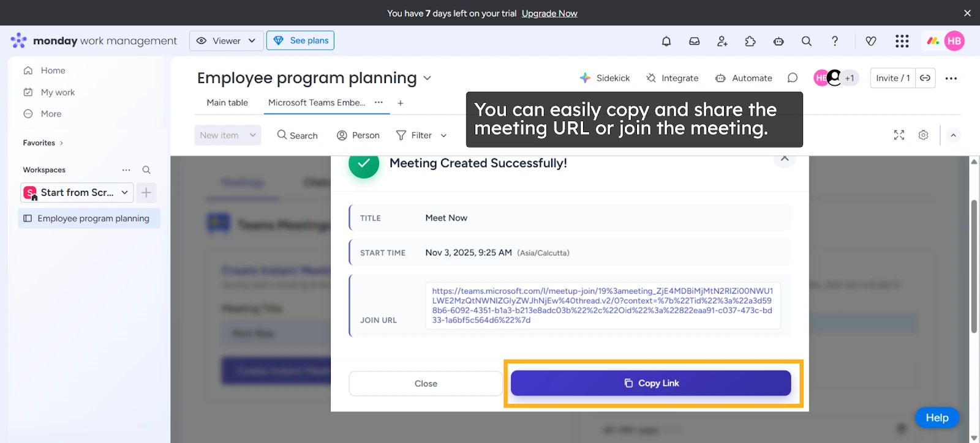This screenshot has height=443, width=980.
Task: Open the products switcher grid icon
Action: 902,41
